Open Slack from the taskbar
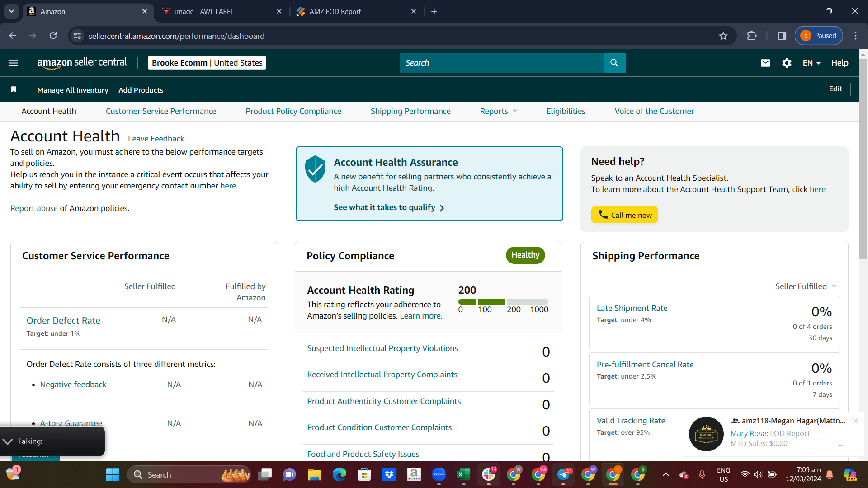868x488 pixels. point(489,474)
